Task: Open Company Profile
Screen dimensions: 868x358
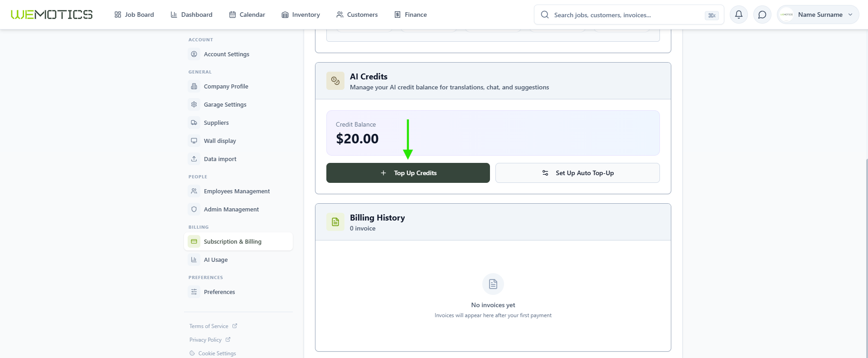Action: (238, 86)
